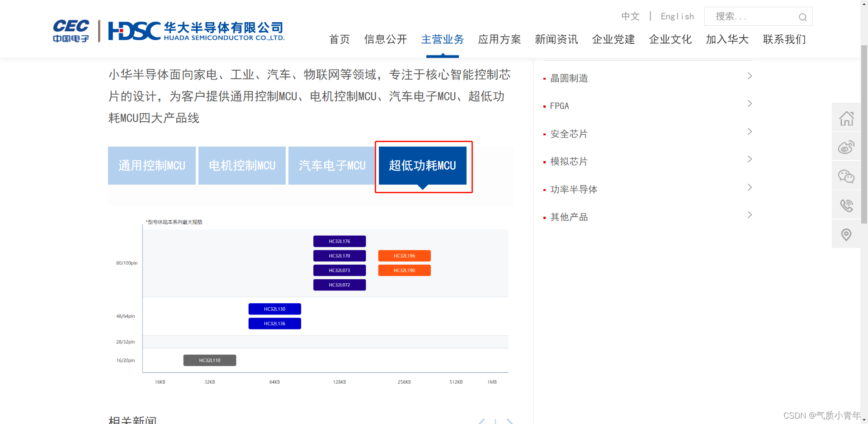Switch to the 汽车电子MCU tab
The width and height of the screenshot is (868, 424).
click(x=332, y=166)
